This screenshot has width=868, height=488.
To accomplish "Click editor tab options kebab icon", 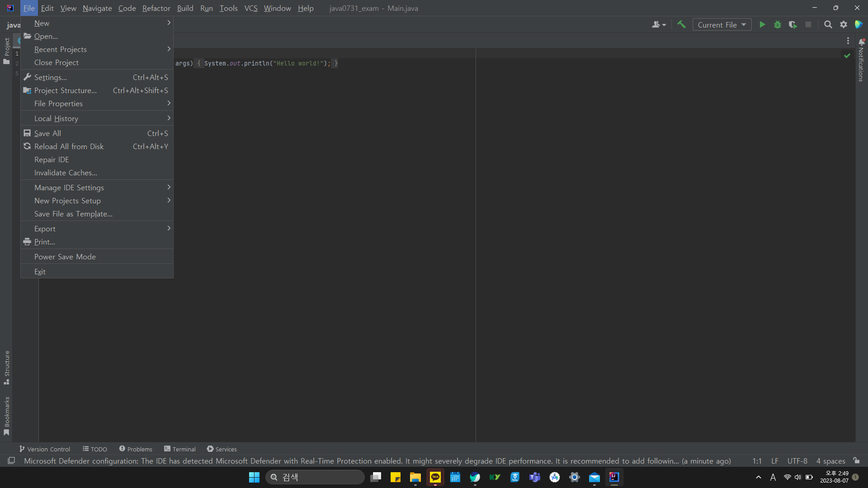I will [x=848, y=41].
